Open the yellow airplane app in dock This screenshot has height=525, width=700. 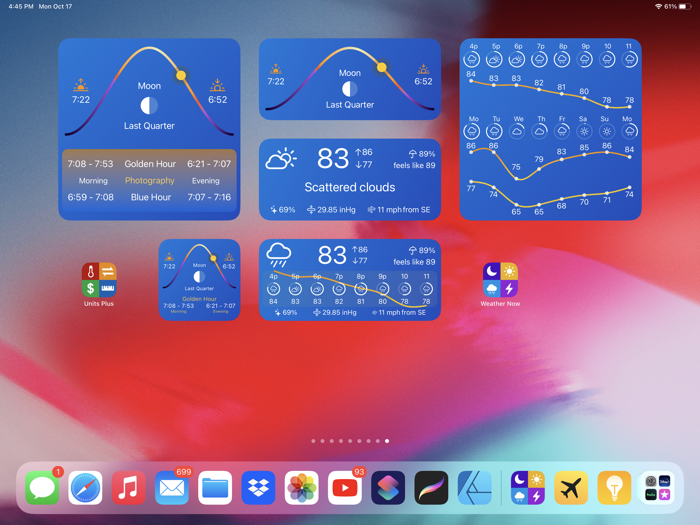571,488
